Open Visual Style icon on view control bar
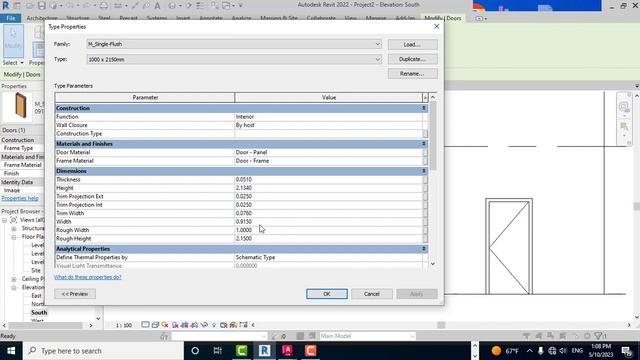Screen dimensions: 640x360 click(155, 325)
